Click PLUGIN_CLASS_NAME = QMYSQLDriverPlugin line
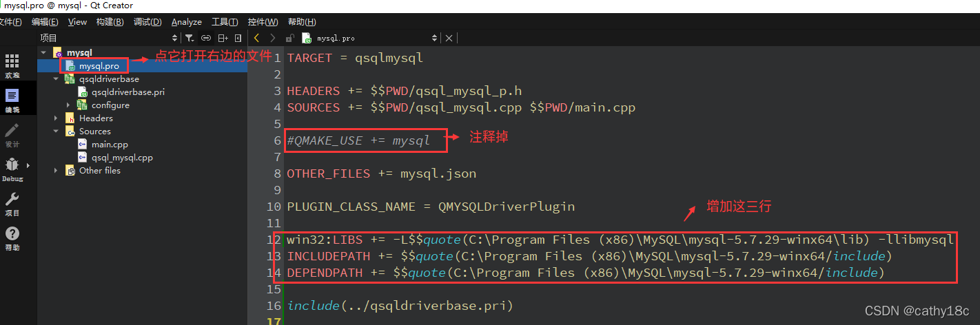The width and height of the screenshot is (980, 325). click(431, 207)
